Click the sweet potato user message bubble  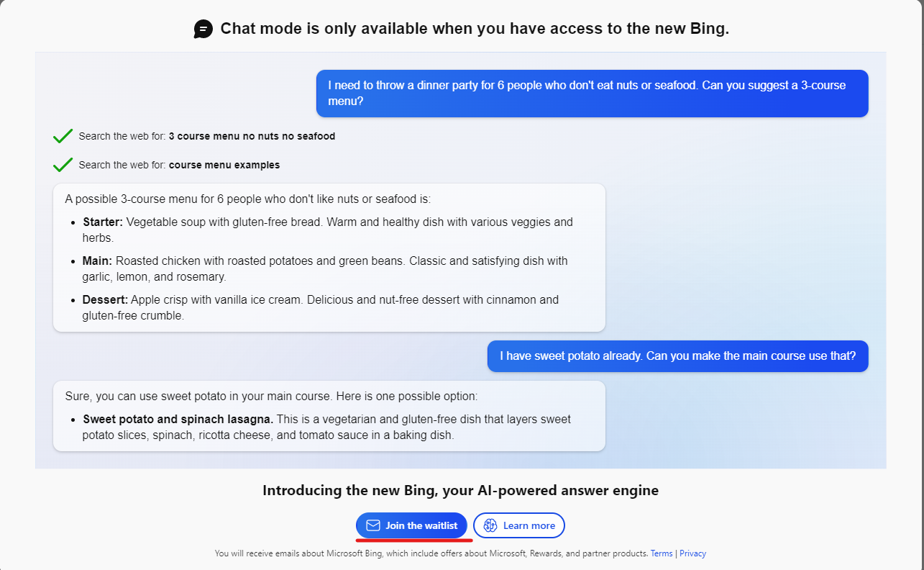pyautogui.click(x=678, y=356)
